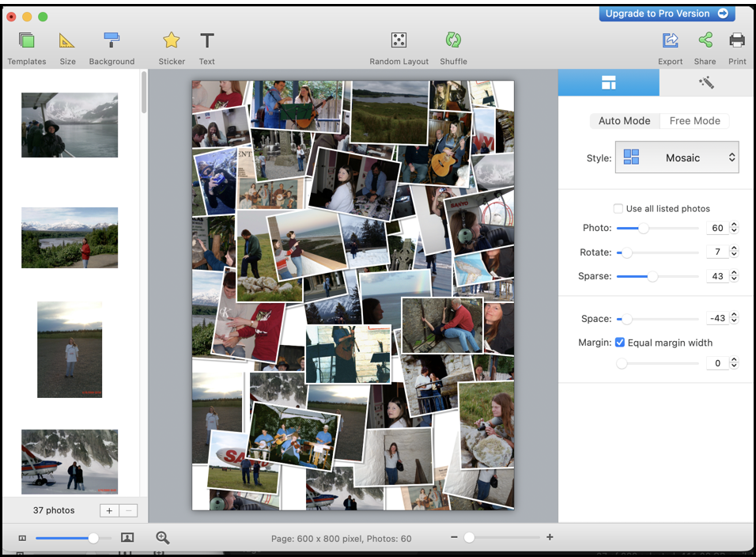This screenshot has width=756, height=557.
Task: Select the glacier boat photo thumbnail
Action: [70, 125]
